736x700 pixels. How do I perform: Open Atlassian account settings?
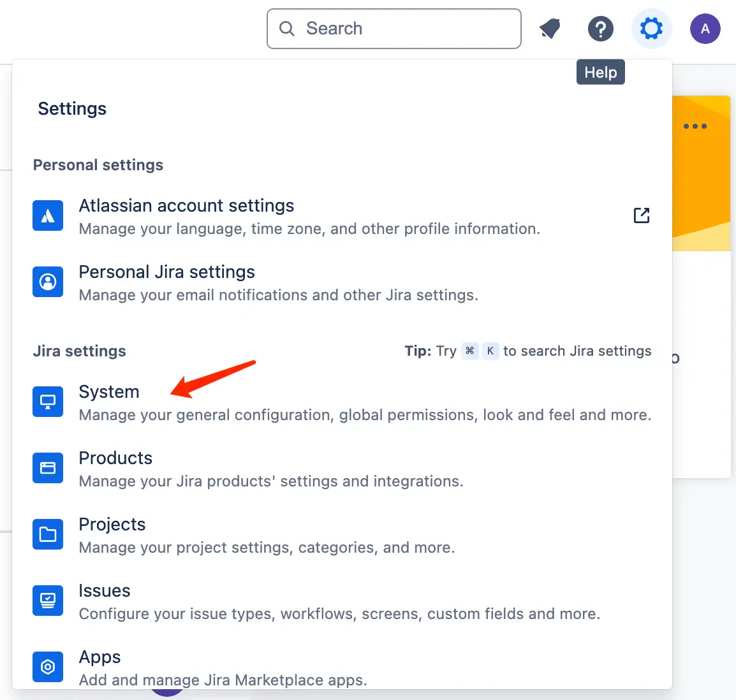click(186, 205)
